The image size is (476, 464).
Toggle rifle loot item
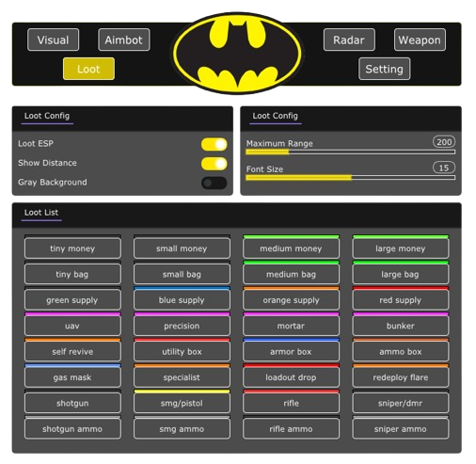point(291,403)
